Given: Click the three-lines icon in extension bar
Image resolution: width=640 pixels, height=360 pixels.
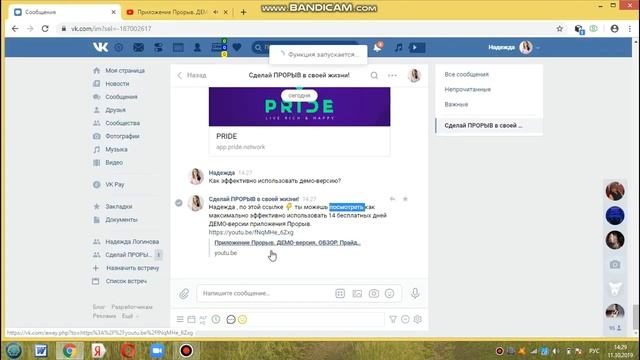Looking at the screenshot, I should [180, 319].
